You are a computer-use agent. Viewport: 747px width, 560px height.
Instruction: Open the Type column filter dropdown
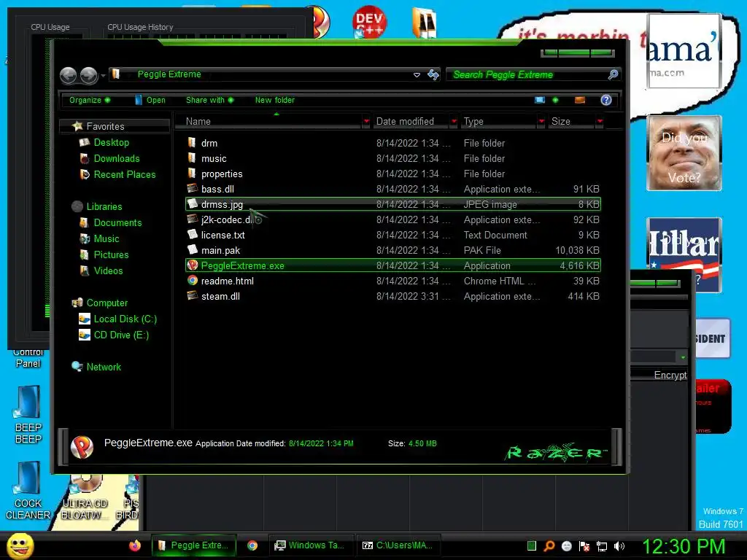pos(541,122)
